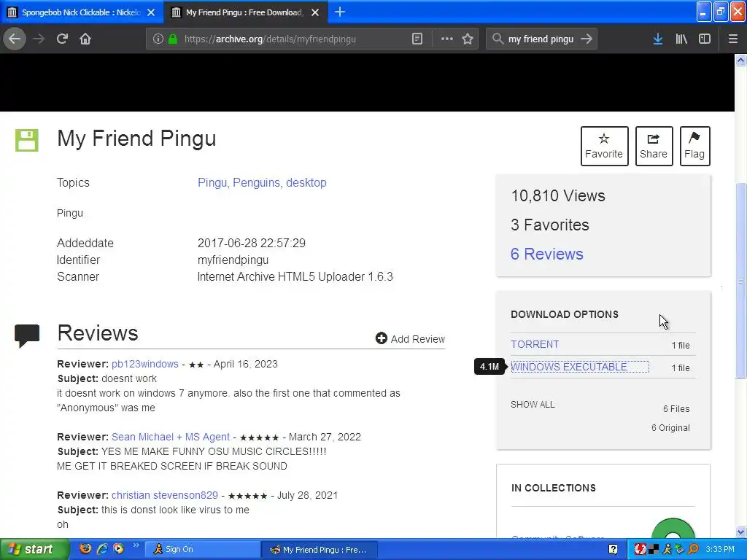Bookmark this page with the star icon
The width and height of the screenshot is (747, 560).
coord(468,39)
